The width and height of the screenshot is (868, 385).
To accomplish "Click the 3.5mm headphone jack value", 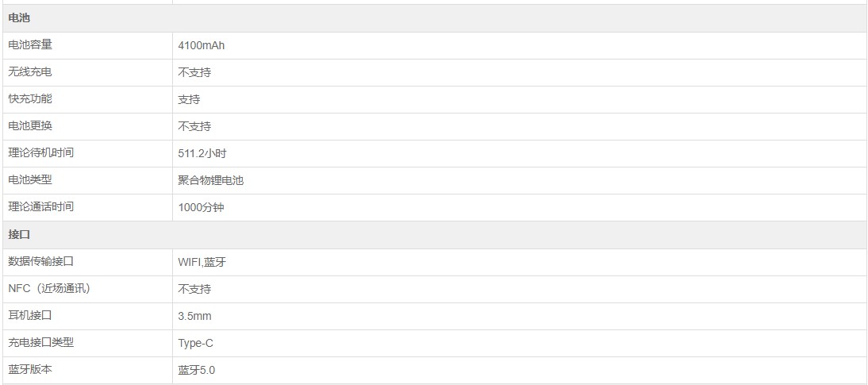I will coord(195,316).
